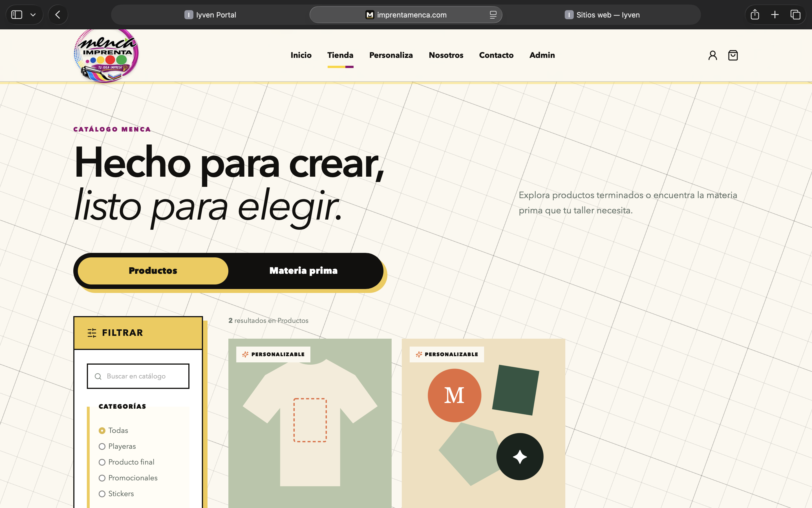
Task: Click the black star circle sticker
Action: point(520,457)
